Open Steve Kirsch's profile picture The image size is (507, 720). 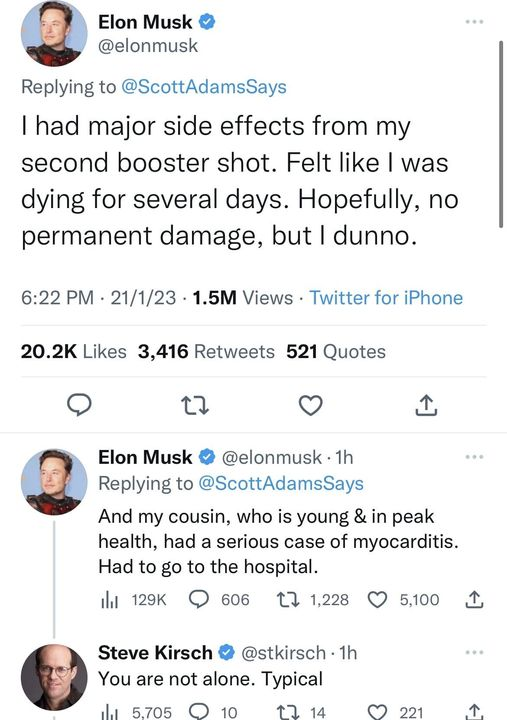[54, 677]
